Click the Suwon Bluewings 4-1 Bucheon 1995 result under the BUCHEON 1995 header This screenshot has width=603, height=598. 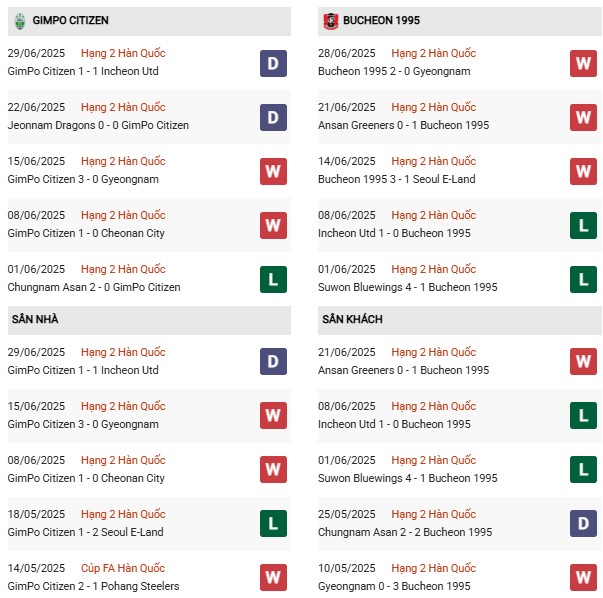[x=408, y=287]
